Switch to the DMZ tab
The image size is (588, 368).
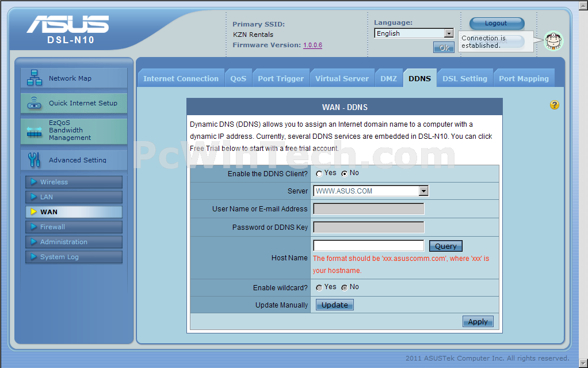[x=388, y=78]
